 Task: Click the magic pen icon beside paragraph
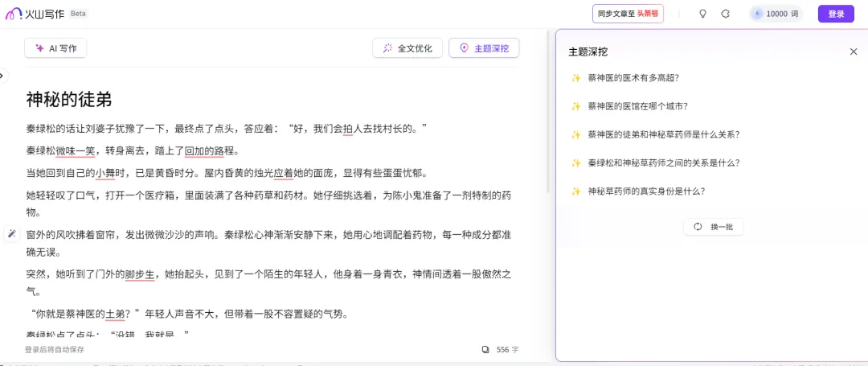pos(11,233)
